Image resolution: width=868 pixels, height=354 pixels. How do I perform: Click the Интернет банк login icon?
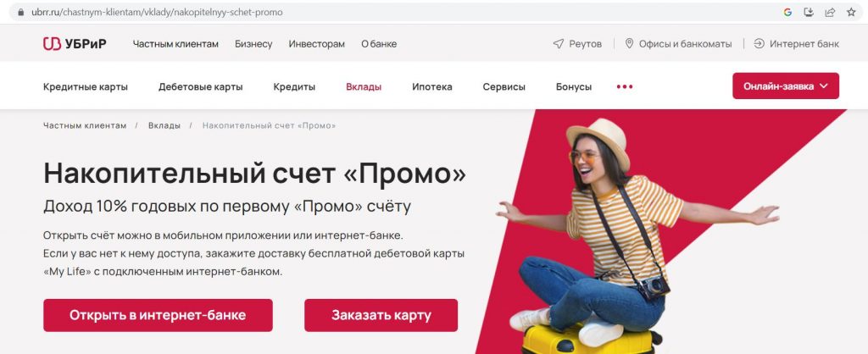tap(759, 44)
